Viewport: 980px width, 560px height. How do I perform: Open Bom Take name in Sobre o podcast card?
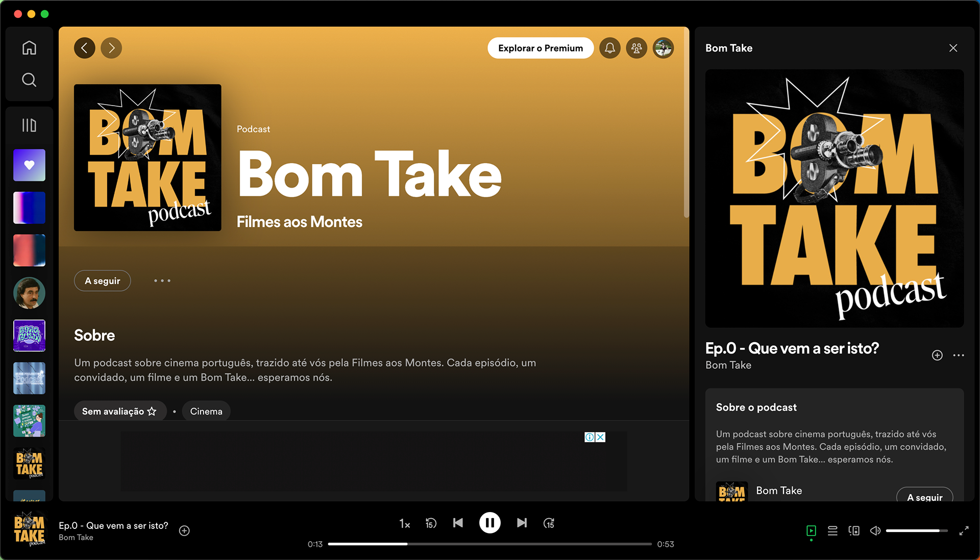click(x=779, y=491)
